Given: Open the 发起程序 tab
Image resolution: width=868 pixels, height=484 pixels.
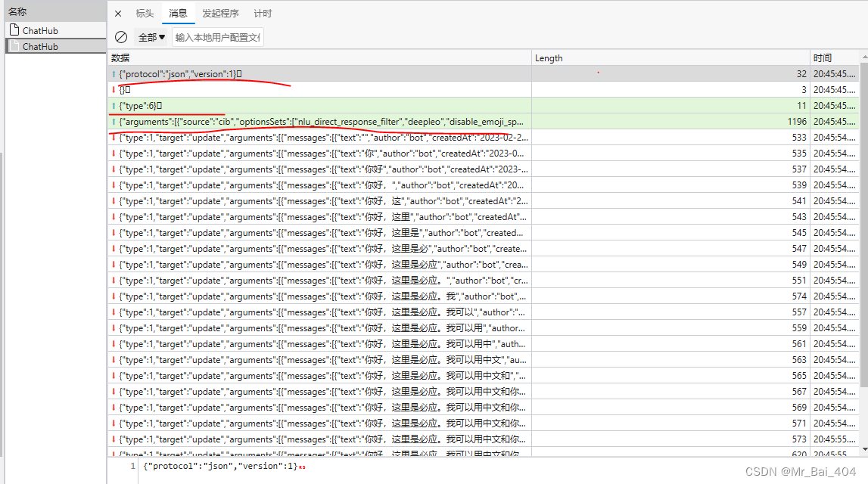Looking at the screenshot, I should (x=219, y=14).
